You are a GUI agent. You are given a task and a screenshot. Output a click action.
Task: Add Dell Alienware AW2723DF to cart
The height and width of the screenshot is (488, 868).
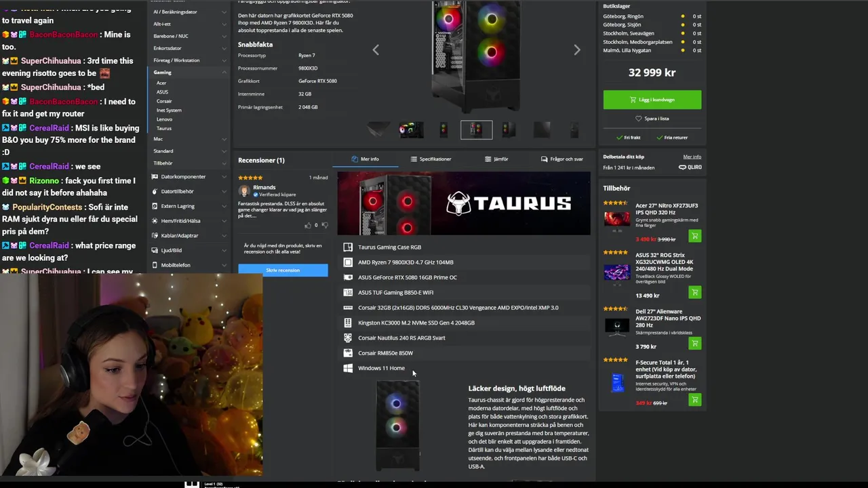[694, 344]
